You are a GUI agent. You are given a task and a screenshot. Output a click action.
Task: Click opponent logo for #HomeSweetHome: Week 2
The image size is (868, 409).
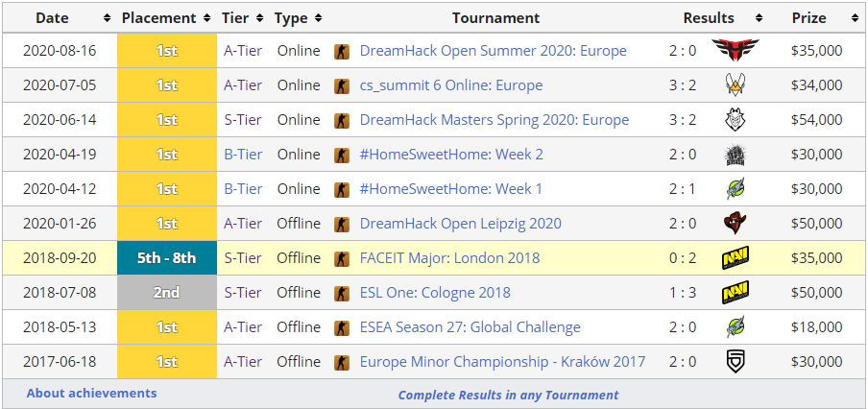[x=735, y=155]
